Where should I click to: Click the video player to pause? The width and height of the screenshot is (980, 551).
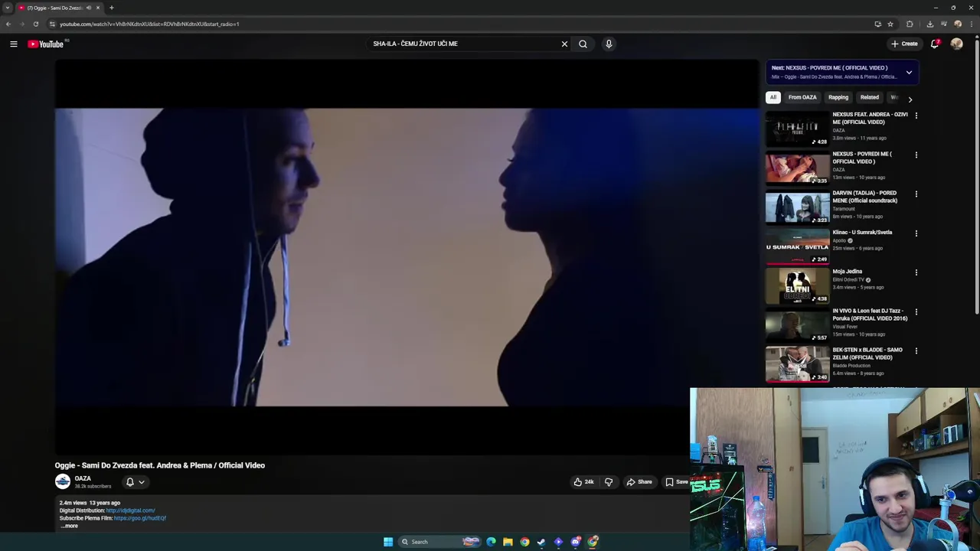(407, 257)
